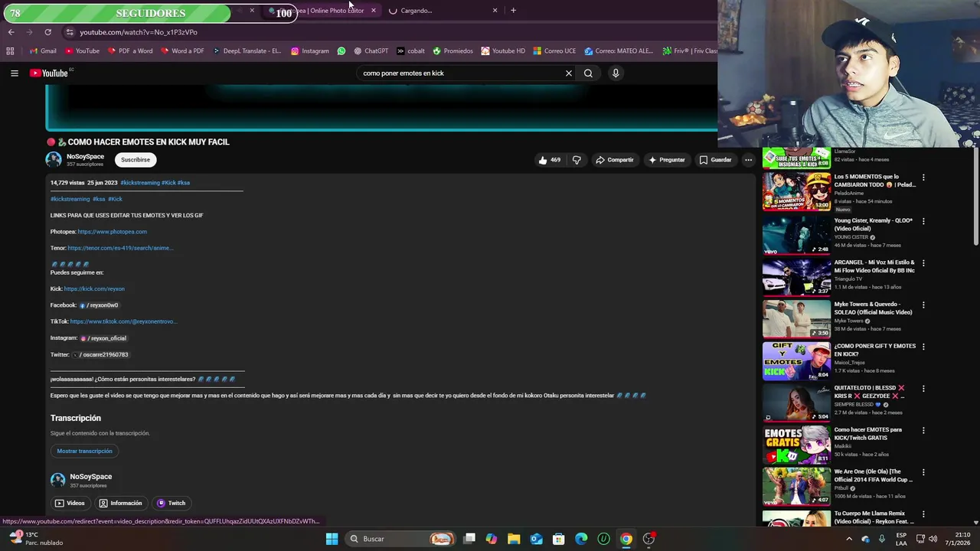Subscribe to NoSoySpace with Suscribirse button

click(136, 160)
